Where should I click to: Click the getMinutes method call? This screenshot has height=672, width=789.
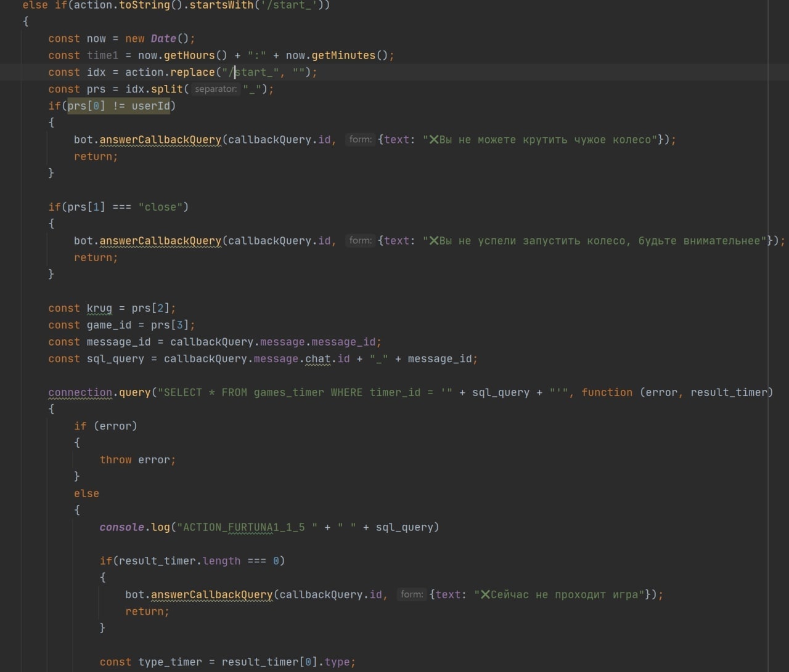click(x=343, y=55)
